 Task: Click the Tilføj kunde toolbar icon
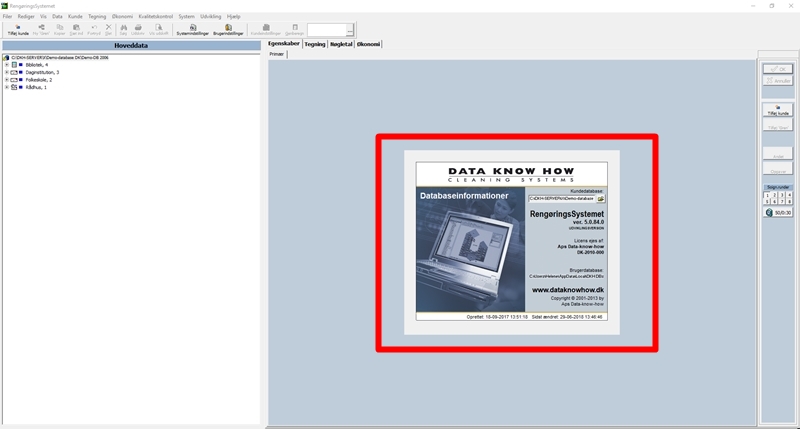click(x=18, y=30)
